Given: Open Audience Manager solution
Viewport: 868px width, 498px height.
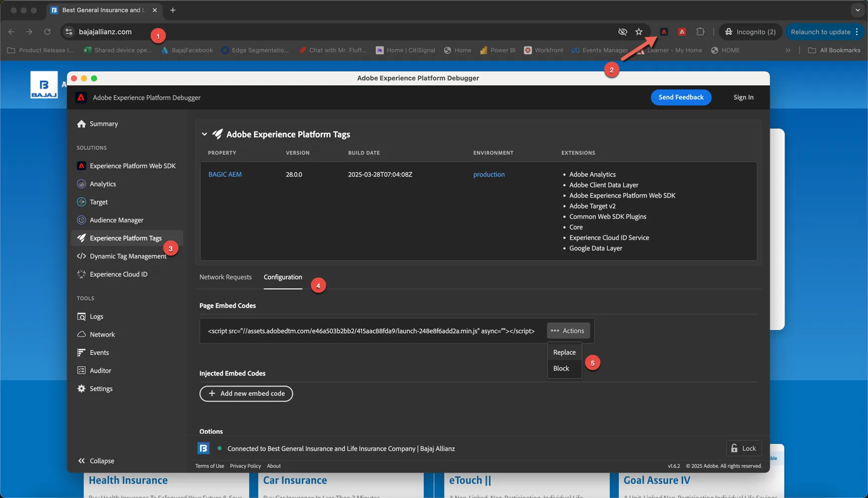Looking at the screenshot, I should coord(111,220).
